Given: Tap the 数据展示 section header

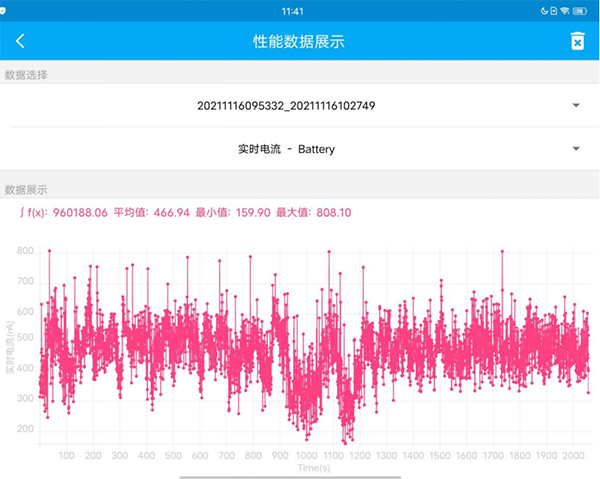Looking at the screenshot, I should pos(26,189).
